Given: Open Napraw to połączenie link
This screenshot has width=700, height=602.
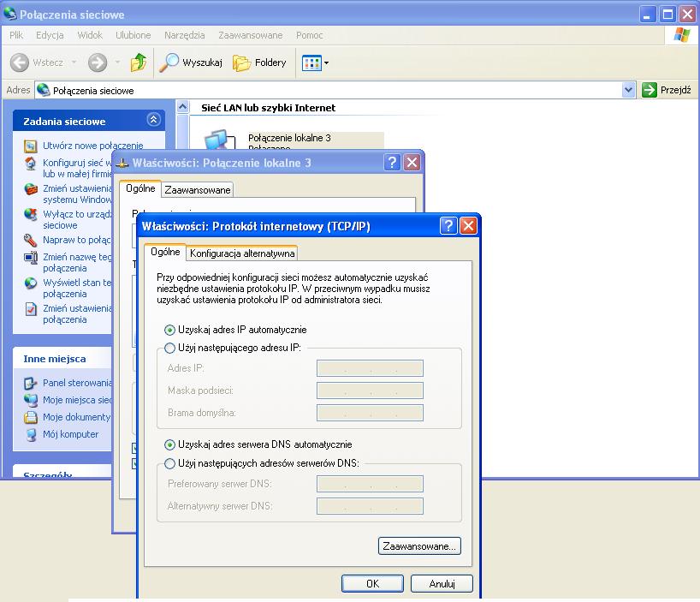Looking at the screenshot, I should pos(77,240).
